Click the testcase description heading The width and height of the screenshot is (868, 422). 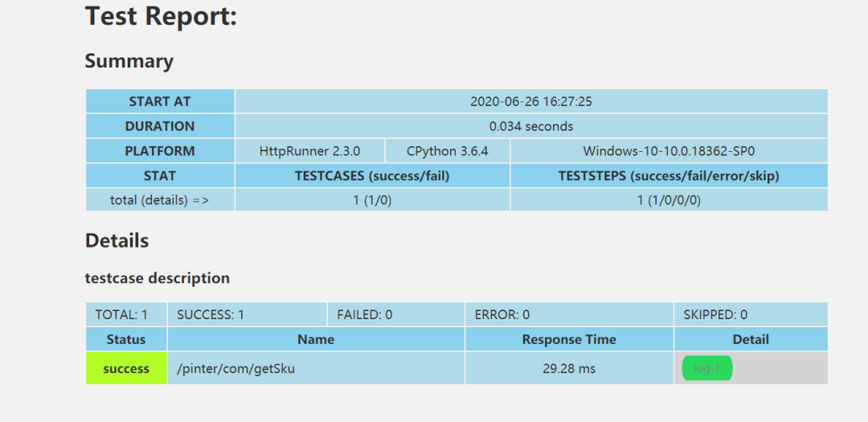[x=158, y=278]
